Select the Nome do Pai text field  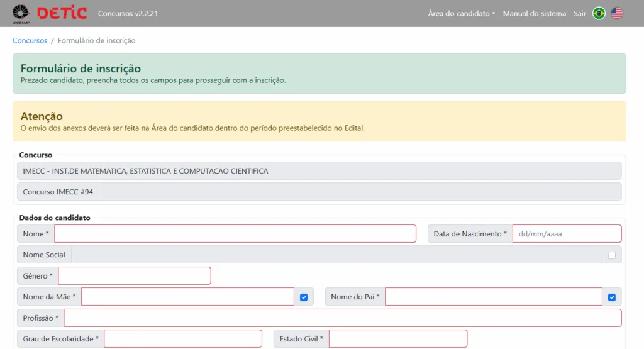coord(493,297)
